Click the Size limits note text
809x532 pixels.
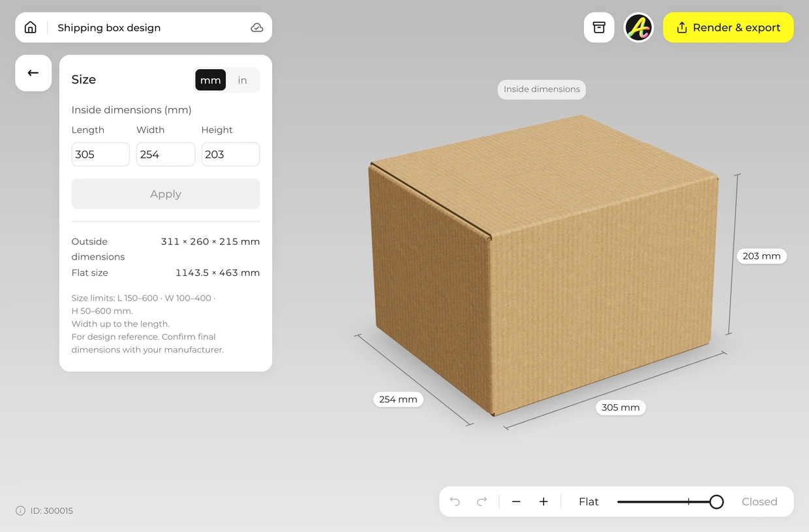coord(147,323)
